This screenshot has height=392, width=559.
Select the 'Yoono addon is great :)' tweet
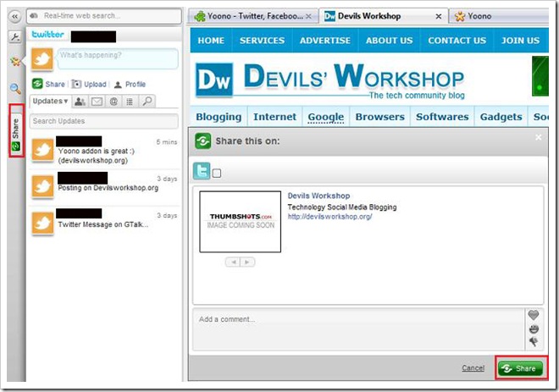tap(104, 151)
